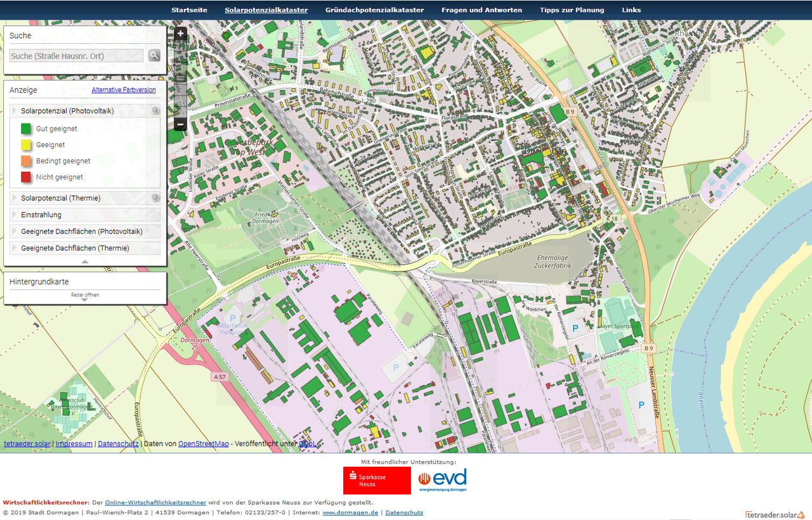Open the Alternative Farbversion link
The height and width of the screenshot is (520, 812).
coord(124,90)
